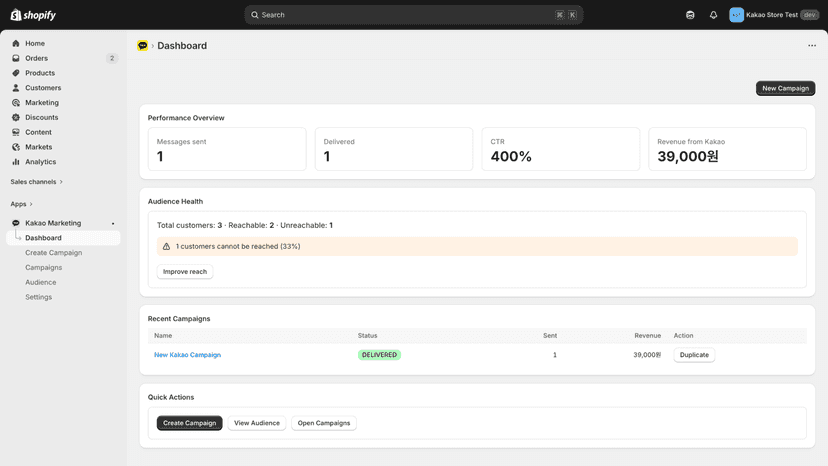Click the Messages sent metric card
Screen dimensions: 828x466
227,149
